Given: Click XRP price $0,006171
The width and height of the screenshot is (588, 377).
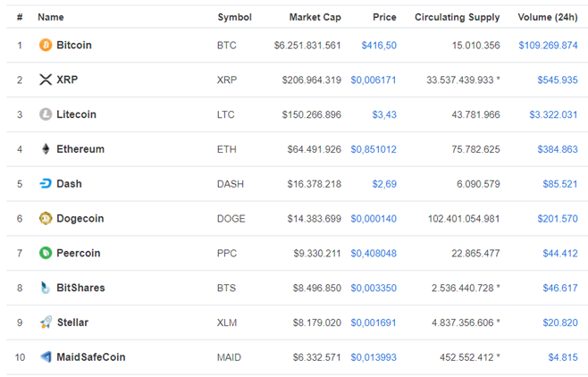Looking at the screenshot, I should 374,80.
